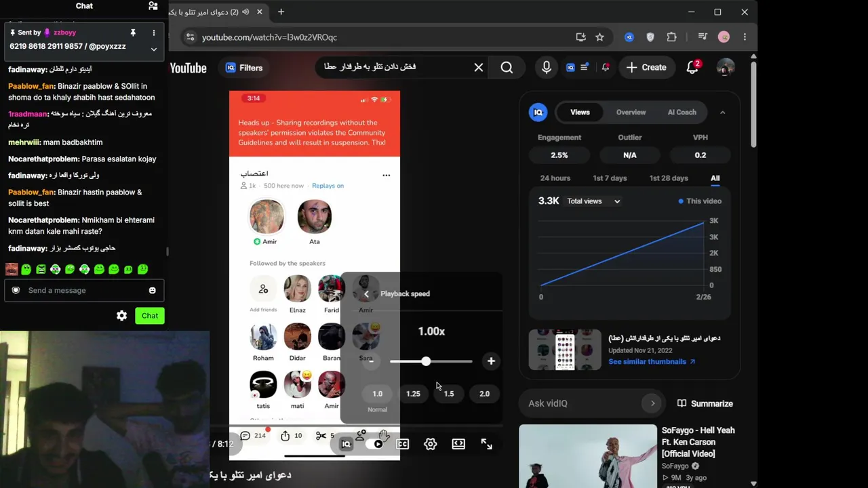868x488 pixels.
Task: Click the playback speed slider handle
Action: click(x=425, y=361)
